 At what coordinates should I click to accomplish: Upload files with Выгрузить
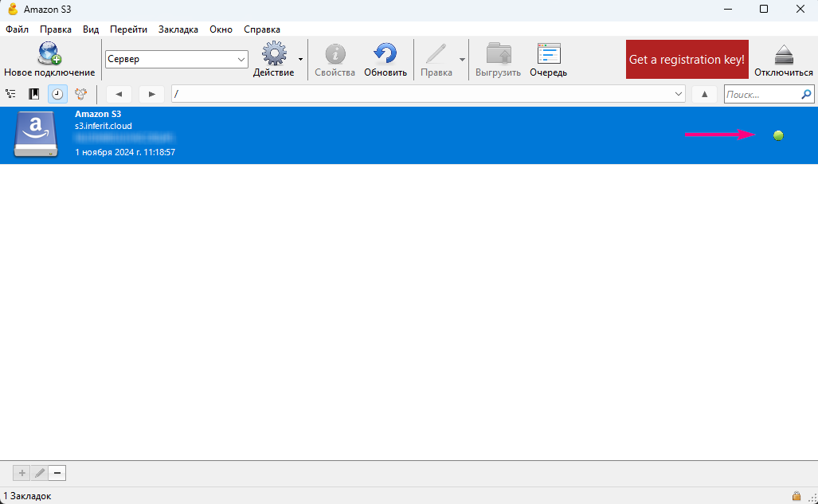[x=499, y=59]
